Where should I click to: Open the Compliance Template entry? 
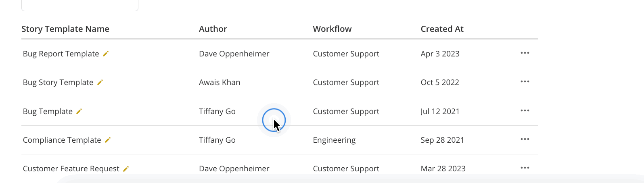click(x=62, y=140)
